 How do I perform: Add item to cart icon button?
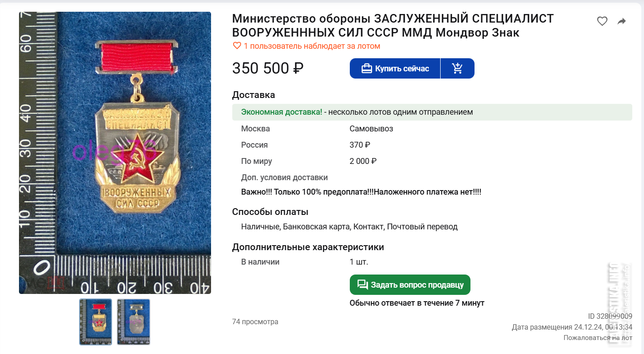(x=457, y=69)
